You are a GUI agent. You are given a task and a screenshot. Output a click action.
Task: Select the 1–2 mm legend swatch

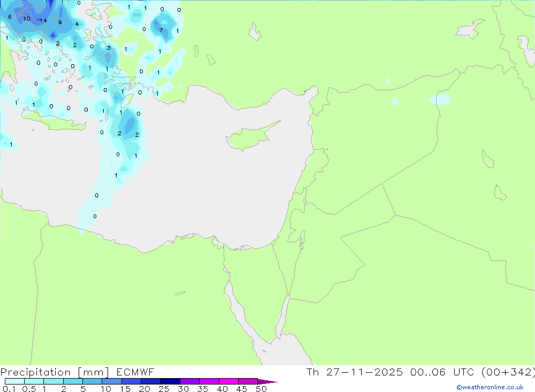(53, 381)
